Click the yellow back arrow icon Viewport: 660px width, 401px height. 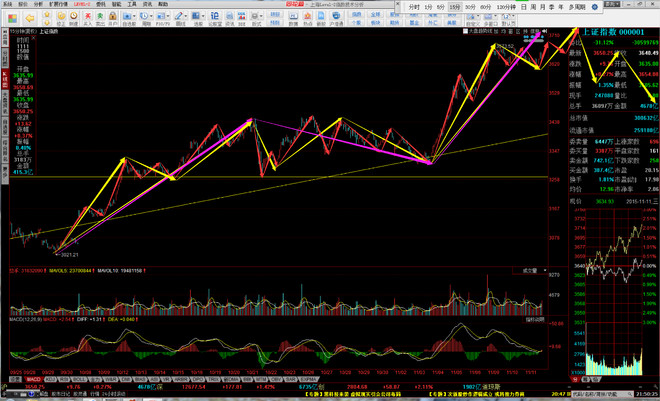(29, 18)
